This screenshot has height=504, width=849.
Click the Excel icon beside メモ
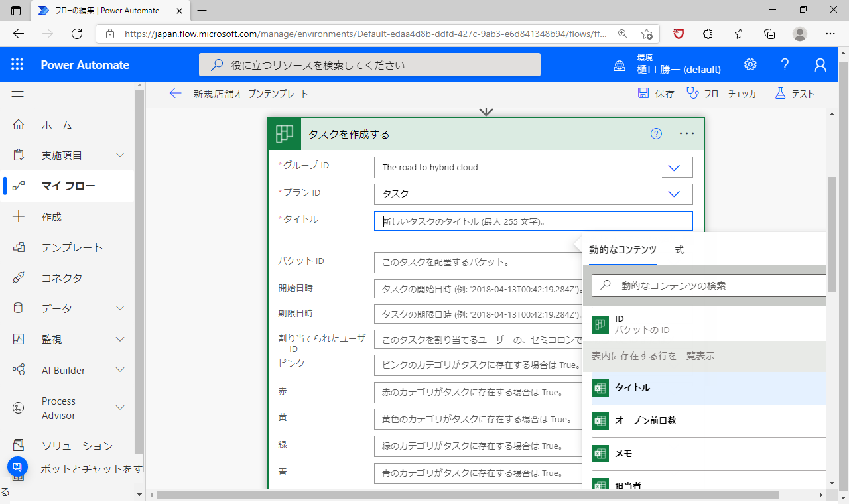coord(600,454)
